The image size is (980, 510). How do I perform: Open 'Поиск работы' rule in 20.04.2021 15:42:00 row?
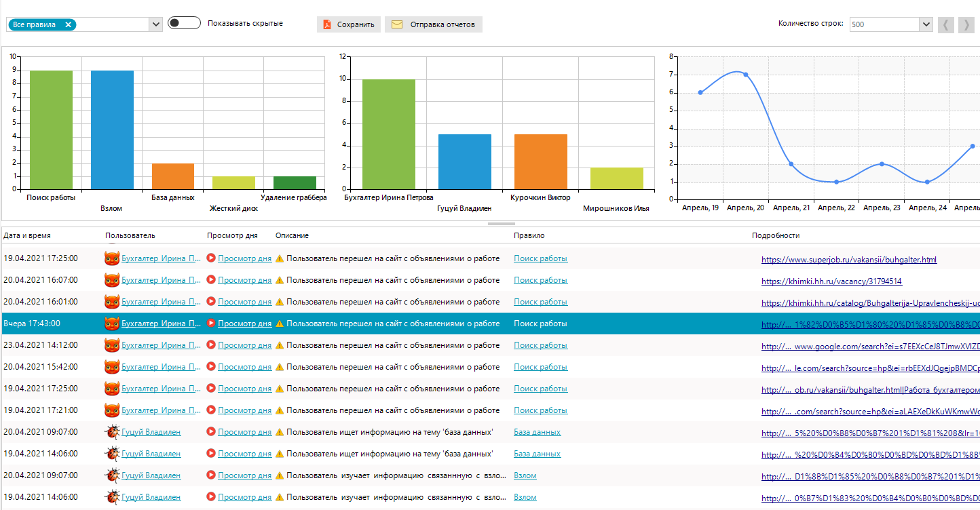click(540, 367)
